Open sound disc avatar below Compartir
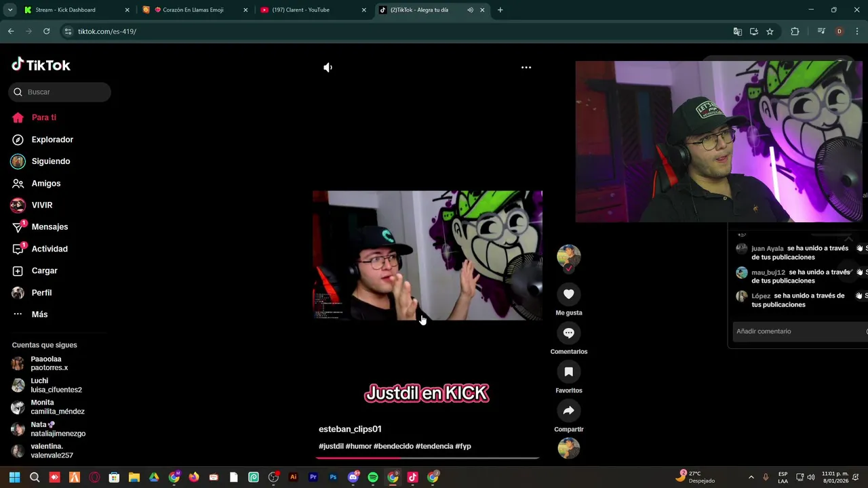This screenshot has width=868, height=488. pos(568,448)
